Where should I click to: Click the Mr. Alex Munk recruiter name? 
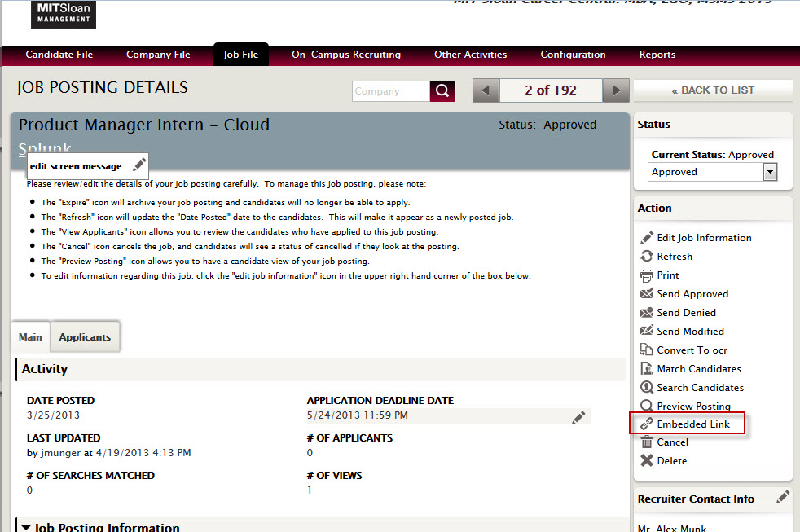pyautogui.click(x=672, y=528)
